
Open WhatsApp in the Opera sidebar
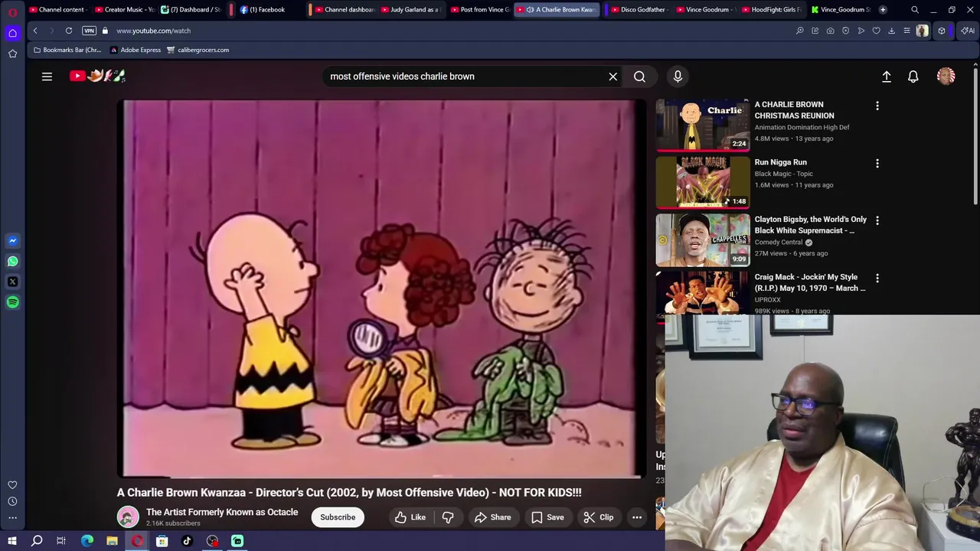pos(12,262)
